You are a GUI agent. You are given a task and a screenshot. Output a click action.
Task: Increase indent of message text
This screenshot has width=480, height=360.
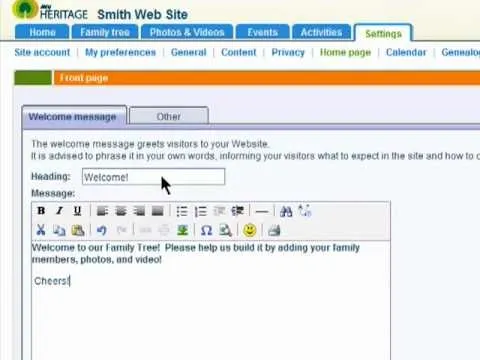pos(238,211)
